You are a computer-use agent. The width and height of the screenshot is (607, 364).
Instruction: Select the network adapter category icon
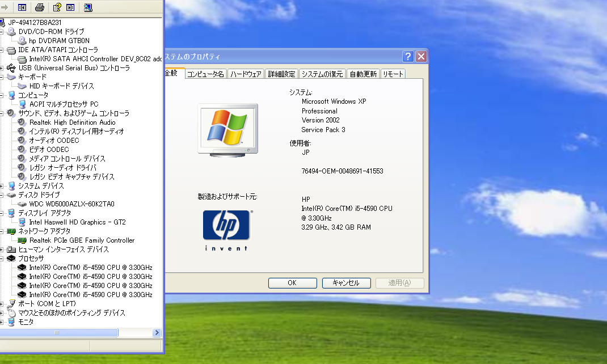coord(11,231)
